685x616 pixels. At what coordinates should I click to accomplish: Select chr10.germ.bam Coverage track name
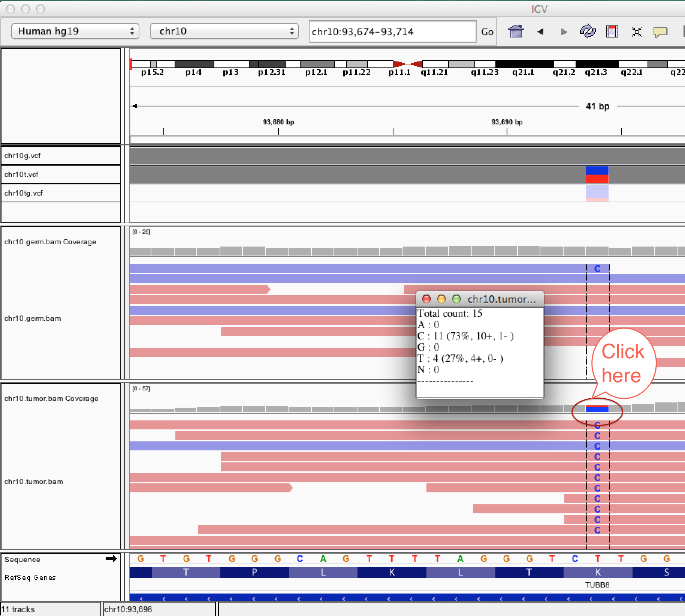coord(50,242)
